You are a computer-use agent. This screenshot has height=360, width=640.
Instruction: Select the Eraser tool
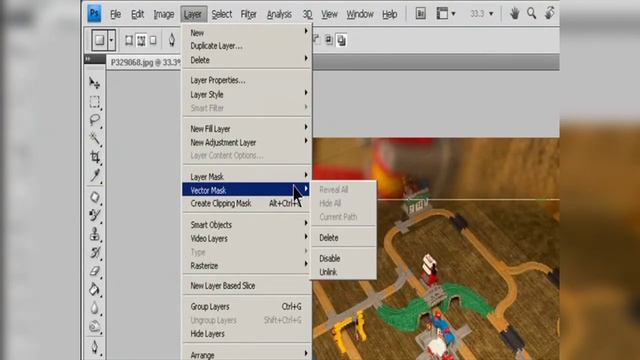click(x=95, y=271)
